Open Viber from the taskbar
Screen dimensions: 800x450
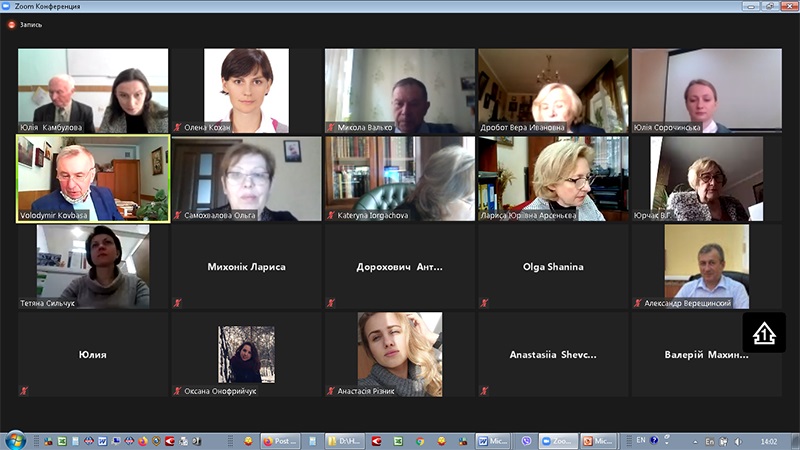tap(526, 441)
